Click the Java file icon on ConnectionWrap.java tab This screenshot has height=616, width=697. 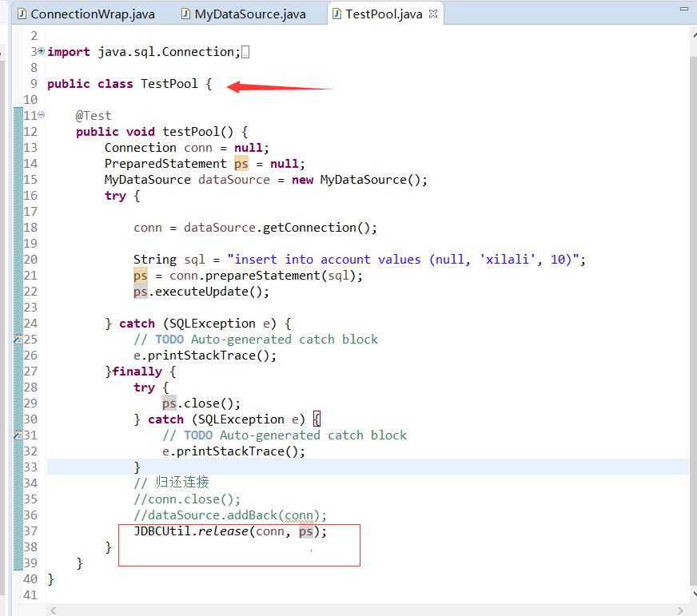pyautogui.click(x=22, y=14)
